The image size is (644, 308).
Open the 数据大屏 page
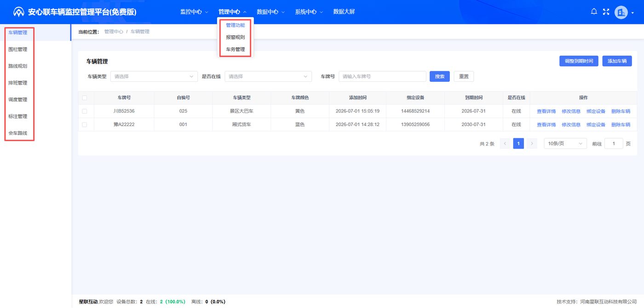pos(344,12)
